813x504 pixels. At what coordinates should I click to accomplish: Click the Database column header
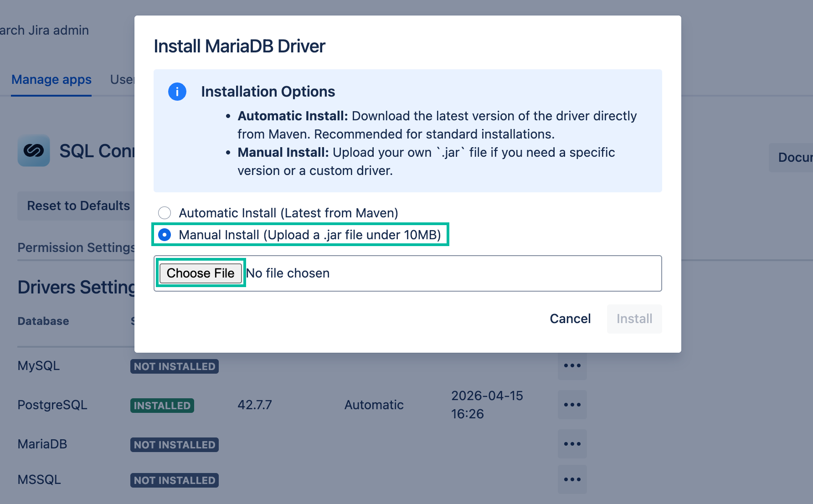click(43, 321)
